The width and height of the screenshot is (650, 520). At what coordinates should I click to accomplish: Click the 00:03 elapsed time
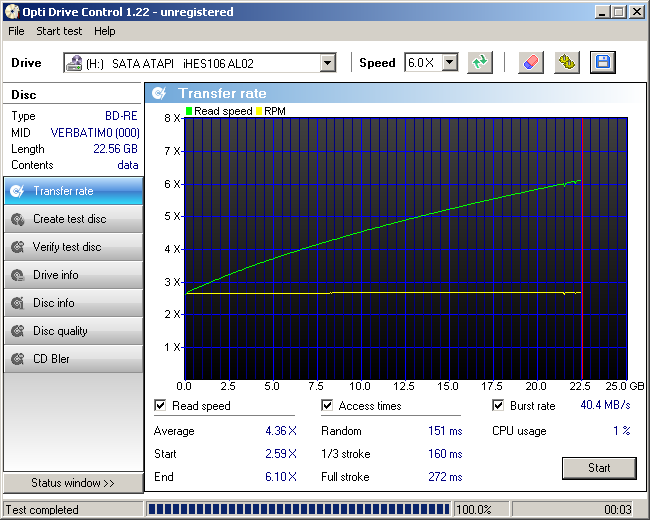click(618, 509)
